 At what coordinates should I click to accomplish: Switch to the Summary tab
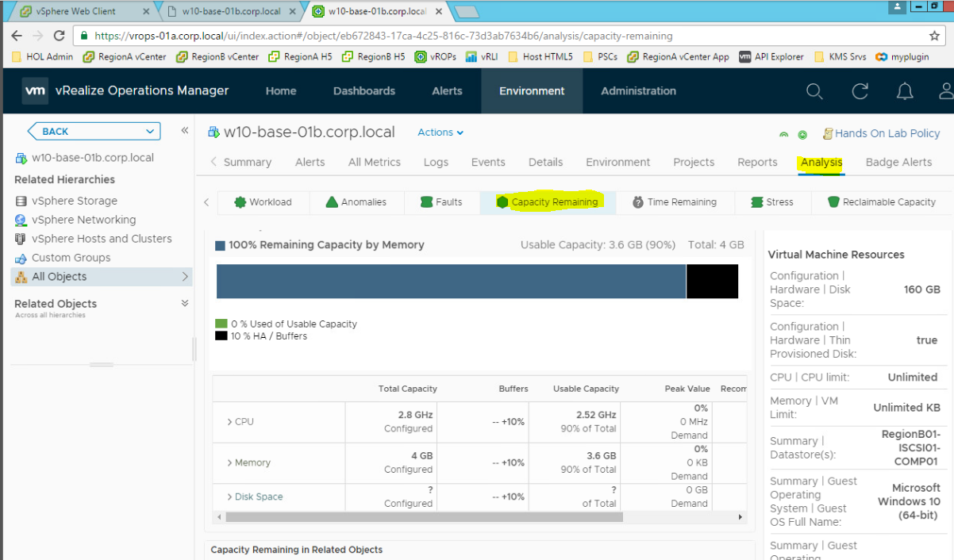(248, 162)
